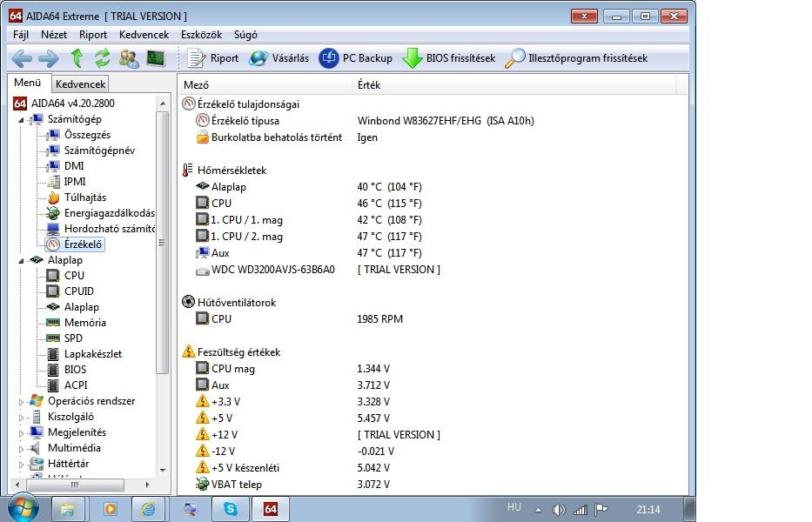
Task: Expand the Háttértár tree node
Action: pos(21,464)
